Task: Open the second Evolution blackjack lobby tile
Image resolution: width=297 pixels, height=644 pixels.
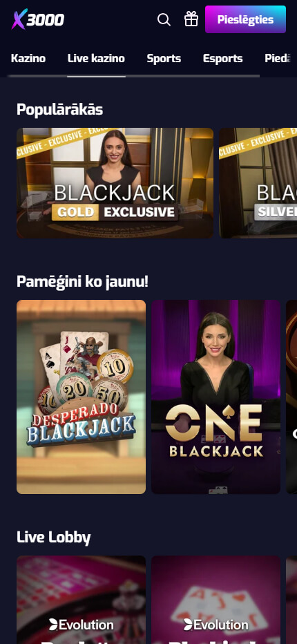Action: pyautogui.click(x=216, y=600)
